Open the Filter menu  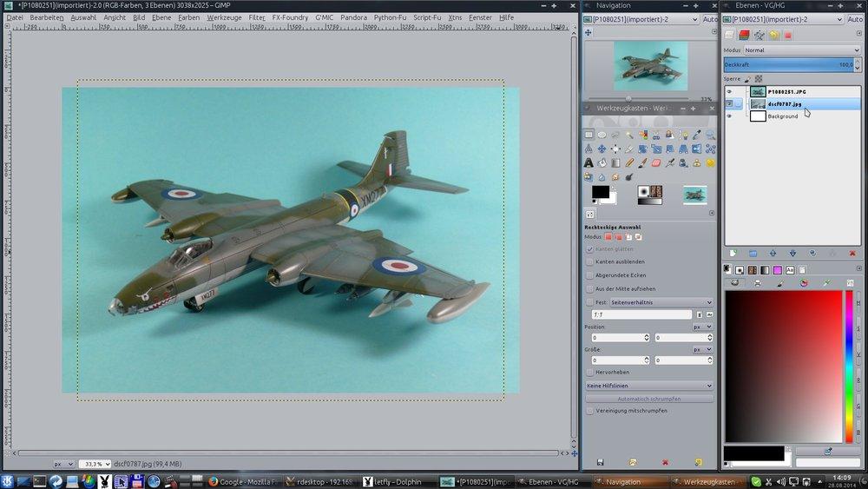pos(257,17)
